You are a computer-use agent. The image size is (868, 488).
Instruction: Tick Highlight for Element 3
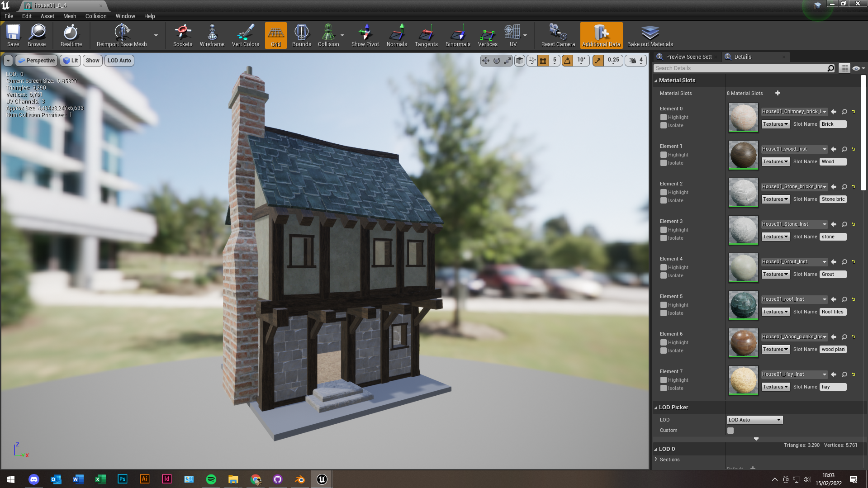point(664,230)
